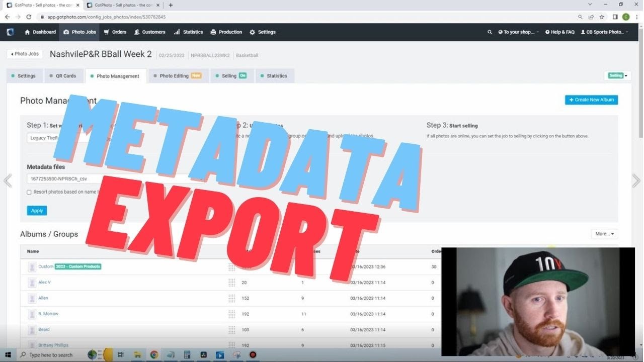
Task: Click Create New Album button
Action: pos(591,100)
